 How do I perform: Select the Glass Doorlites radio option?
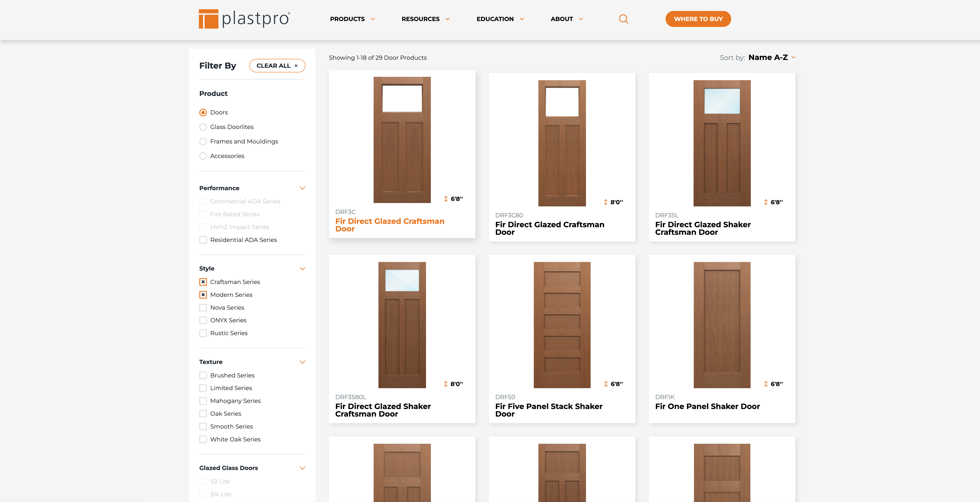[x=203, y=127]
